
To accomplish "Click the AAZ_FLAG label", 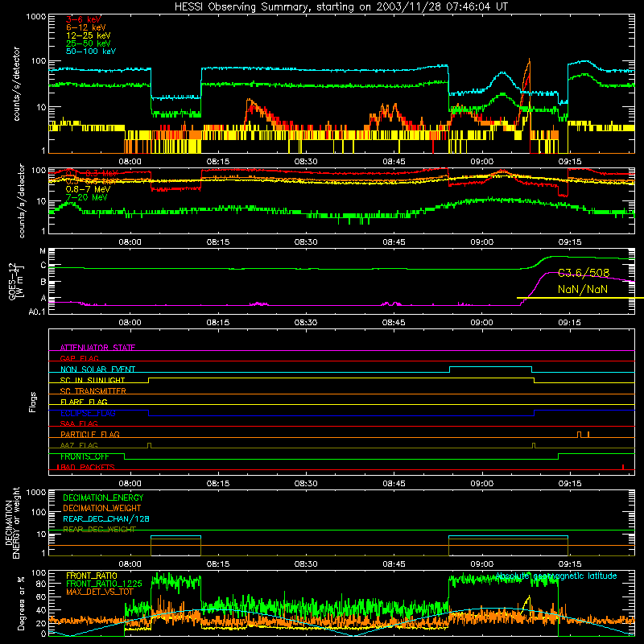I will point(79,445).
